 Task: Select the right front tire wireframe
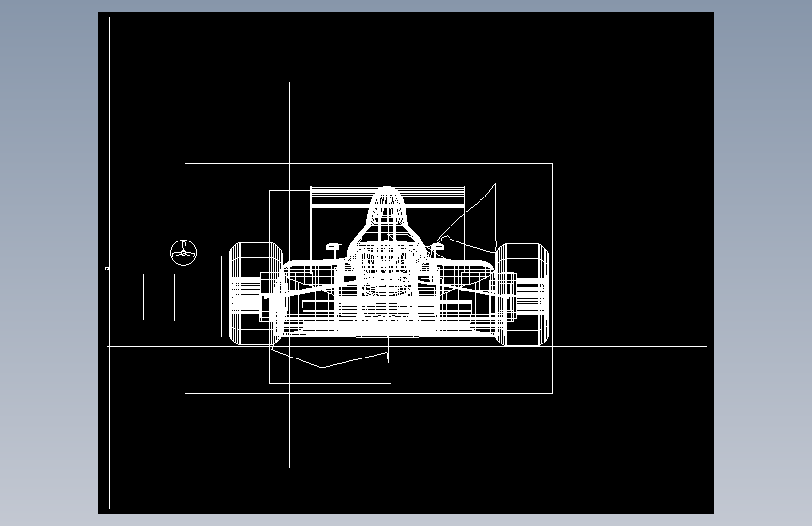522,295
